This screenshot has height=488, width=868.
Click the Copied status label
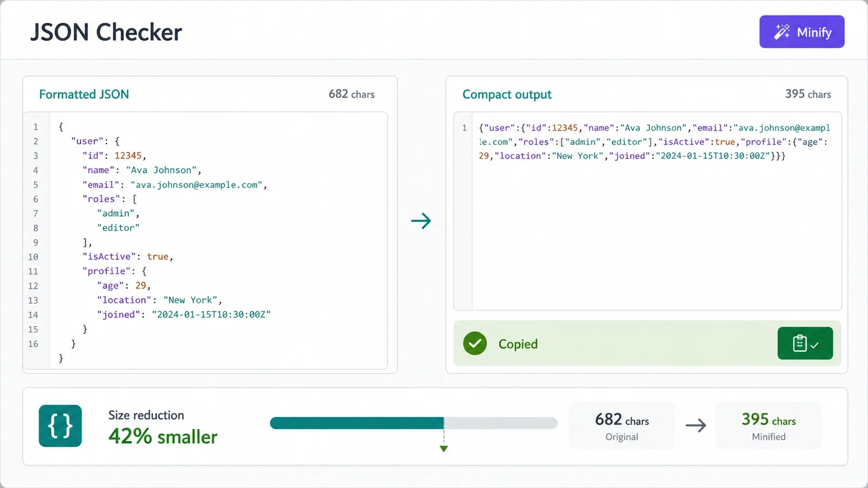518,344
